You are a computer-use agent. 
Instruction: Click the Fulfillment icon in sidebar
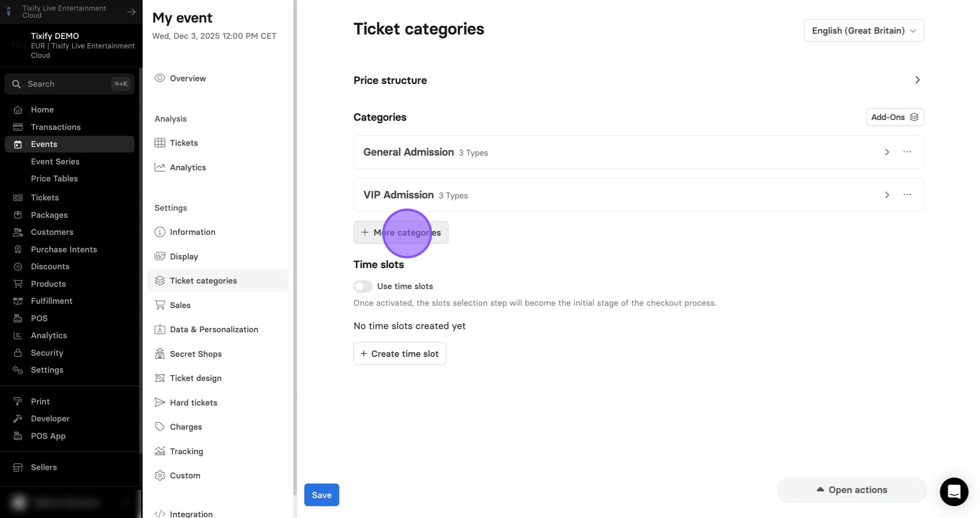pos(17,301)
